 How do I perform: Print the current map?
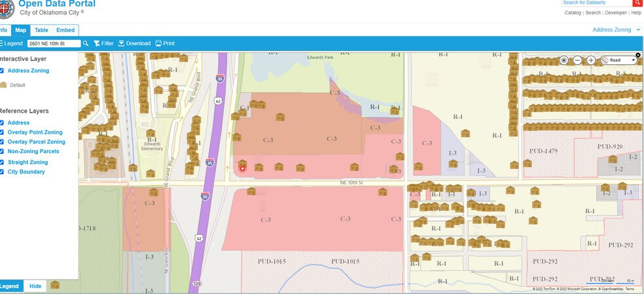coord(165,44)
